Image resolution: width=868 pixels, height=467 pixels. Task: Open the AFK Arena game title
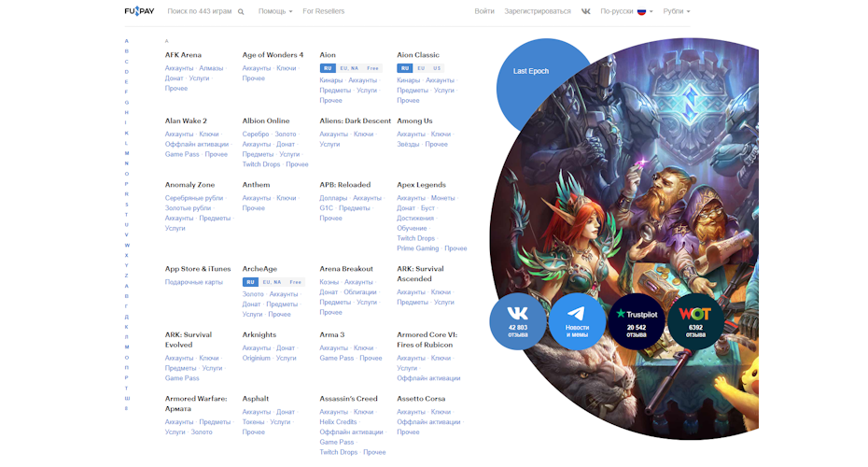(183, 55)
